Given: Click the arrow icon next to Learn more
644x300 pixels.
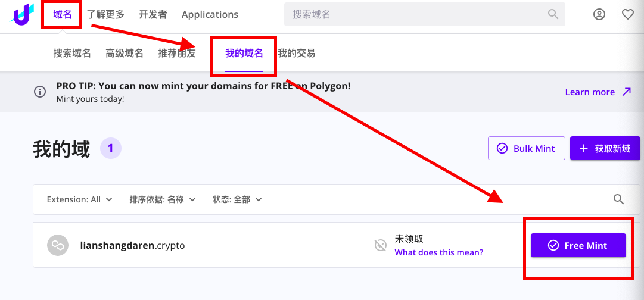Looking at the screenshot, I should coord(626,92).
